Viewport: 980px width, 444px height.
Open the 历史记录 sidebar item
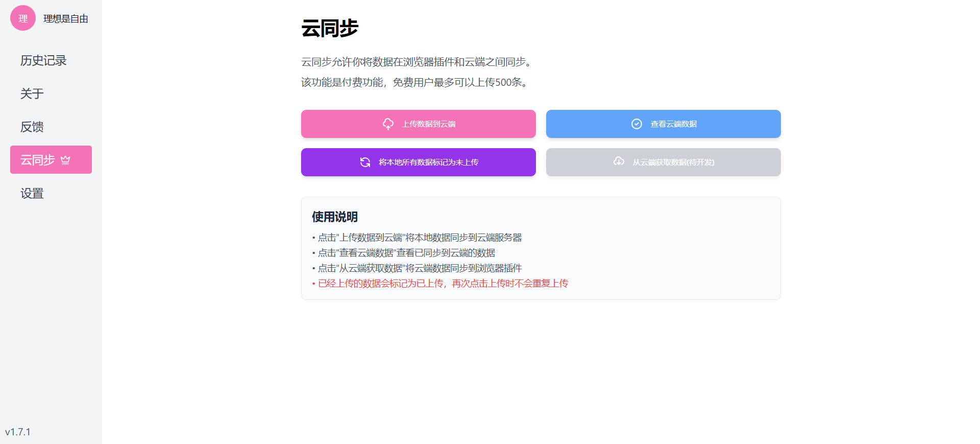[x=51, y=60]
